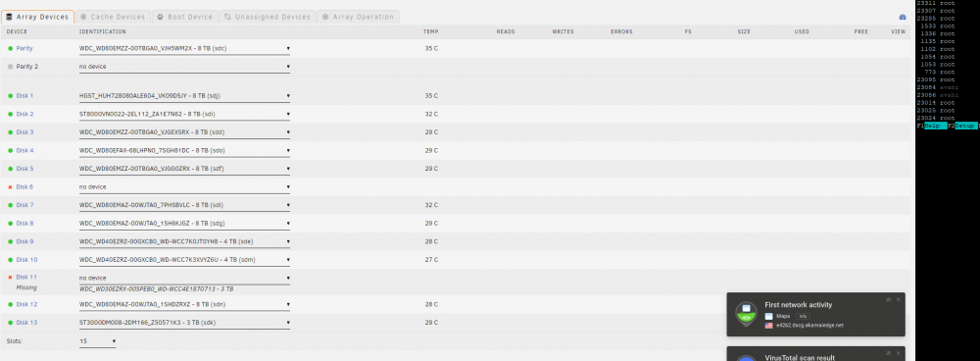Click the red X icon beside Disk 6
The image size is (980, 361).
(x=10, y=187)
